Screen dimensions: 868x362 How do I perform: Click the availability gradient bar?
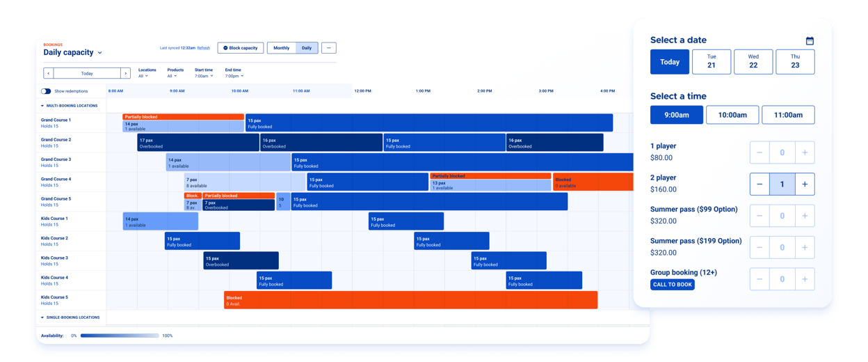(x=120, y=336)
